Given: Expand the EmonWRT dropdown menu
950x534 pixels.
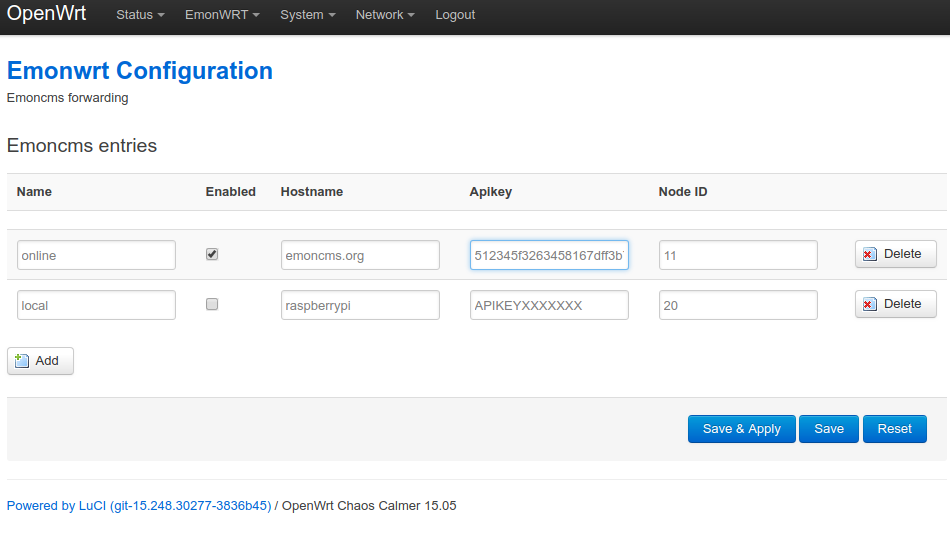Looking at the screenshot, I should tap(222, 15).
